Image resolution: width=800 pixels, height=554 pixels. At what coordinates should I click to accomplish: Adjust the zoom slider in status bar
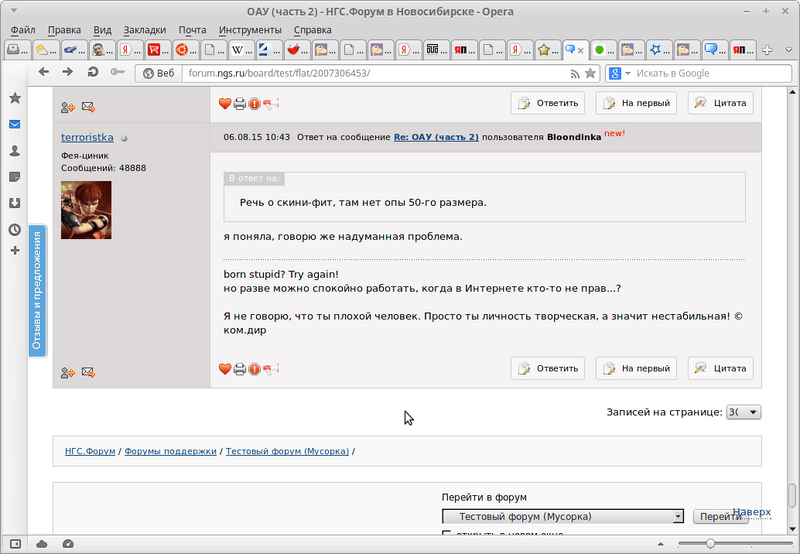click(710, 543)
